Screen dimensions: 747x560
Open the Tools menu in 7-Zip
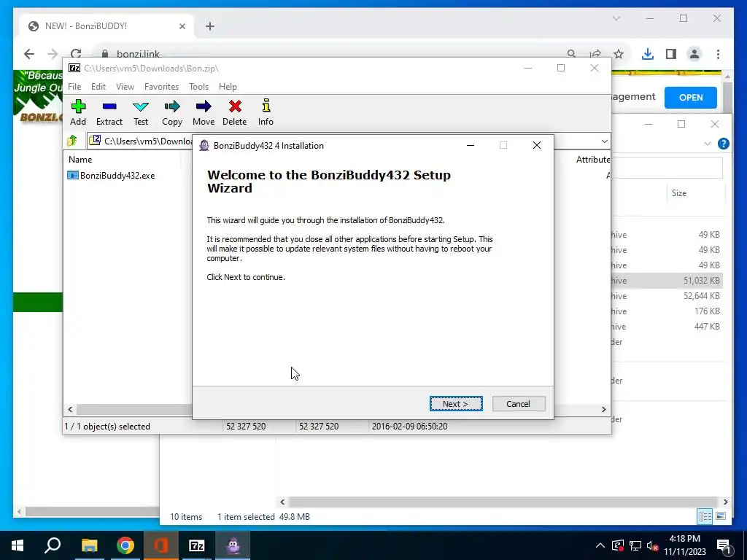(198, 87)
